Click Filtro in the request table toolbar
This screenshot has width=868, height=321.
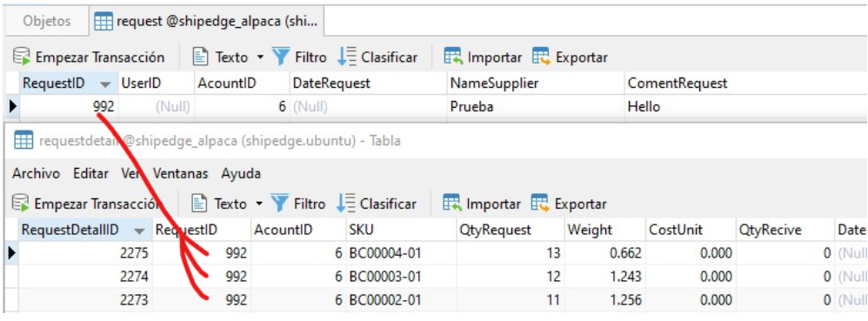click(x=299, y=57)
